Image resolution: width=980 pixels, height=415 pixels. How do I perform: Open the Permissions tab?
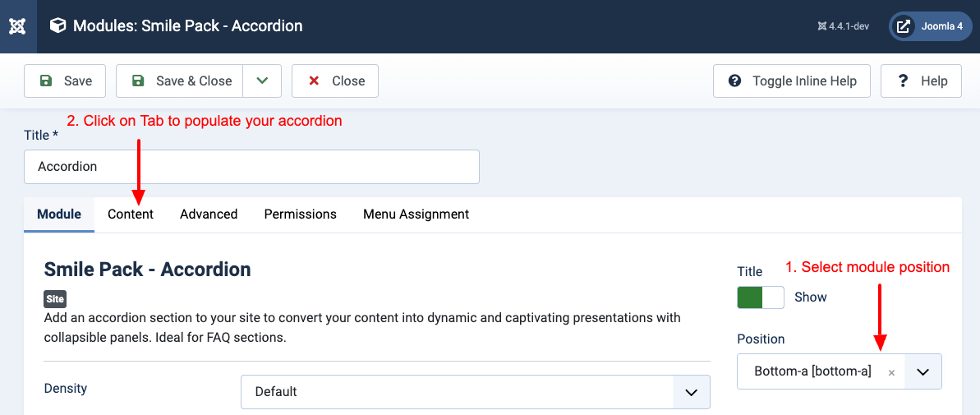tap(301, 214)
